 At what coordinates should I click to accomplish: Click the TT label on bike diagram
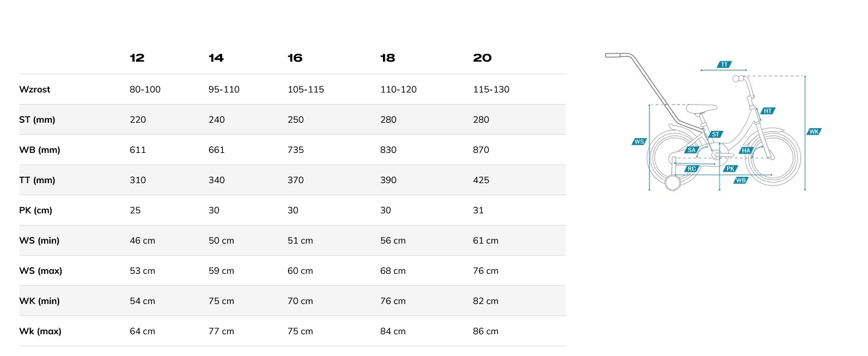tap(724, 64)
